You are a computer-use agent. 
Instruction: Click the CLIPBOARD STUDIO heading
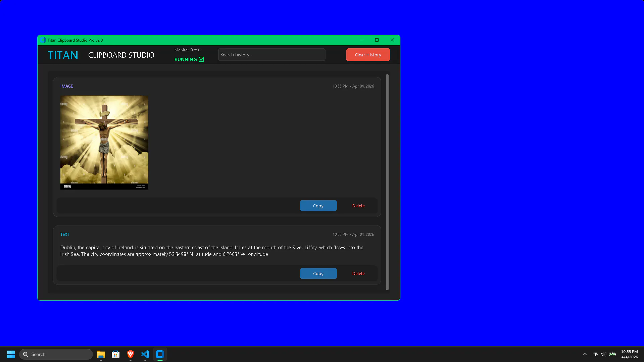121,55
